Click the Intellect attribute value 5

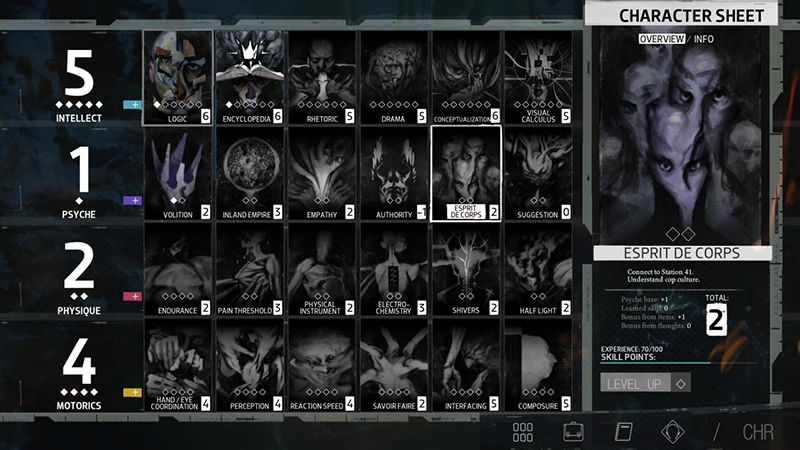point(79,74)
